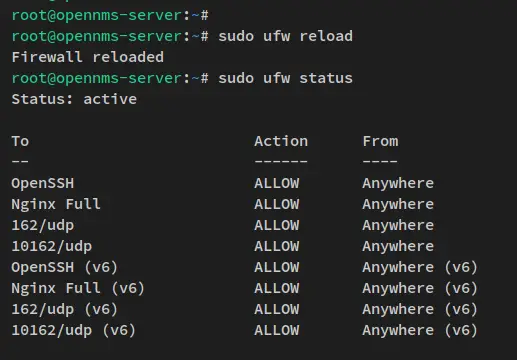Click the prompt on the empty topmost line
The height and width of the screenshot is (360, 517).
tap(110, 15)
